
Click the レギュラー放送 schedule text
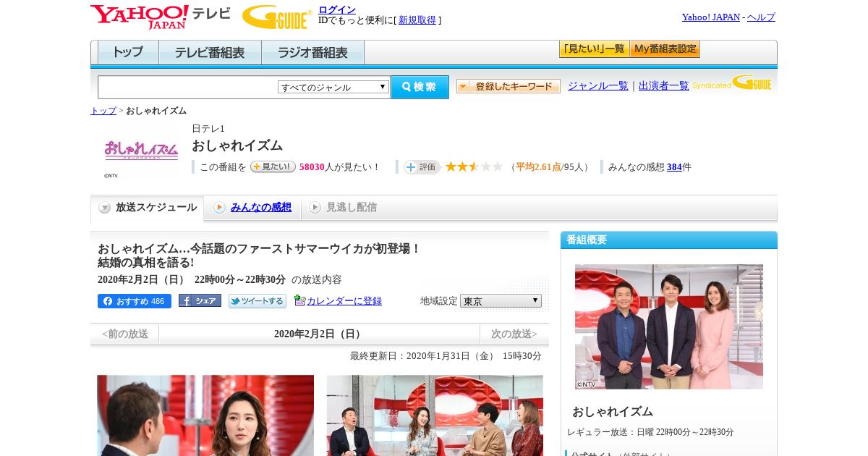tap(650, 432)
